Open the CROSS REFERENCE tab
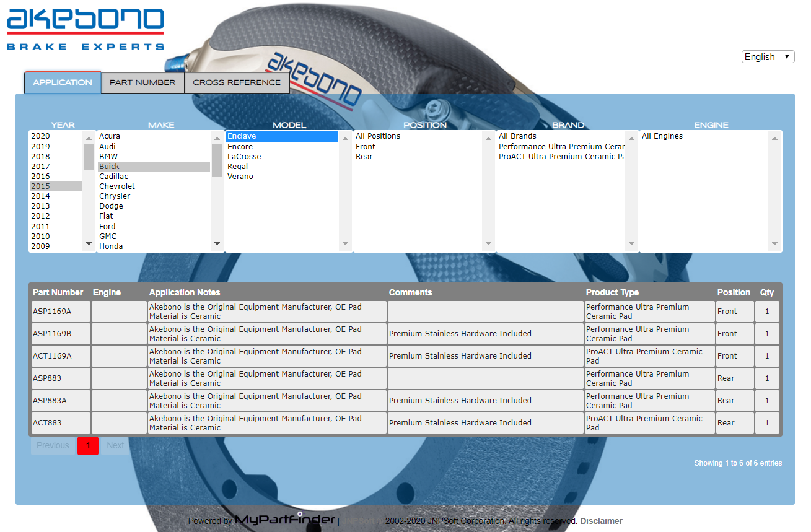811x532 pixels. click(237, 82)
